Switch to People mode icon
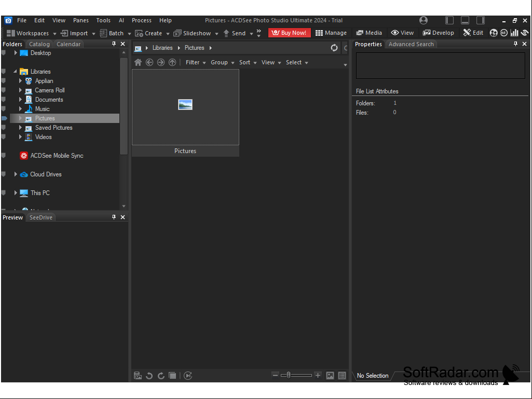This screenshot has height=399, width=532. coord(494,33)
